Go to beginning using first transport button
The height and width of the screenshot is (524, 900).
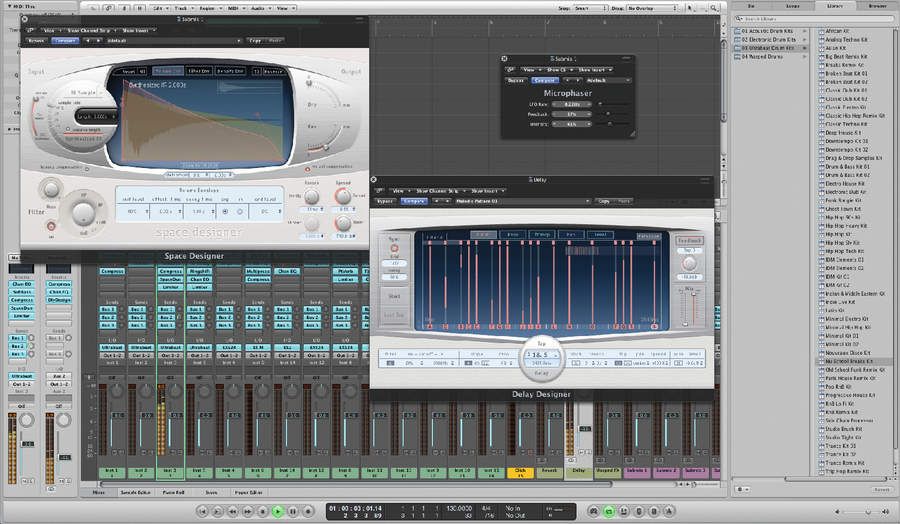coord(202,510)
